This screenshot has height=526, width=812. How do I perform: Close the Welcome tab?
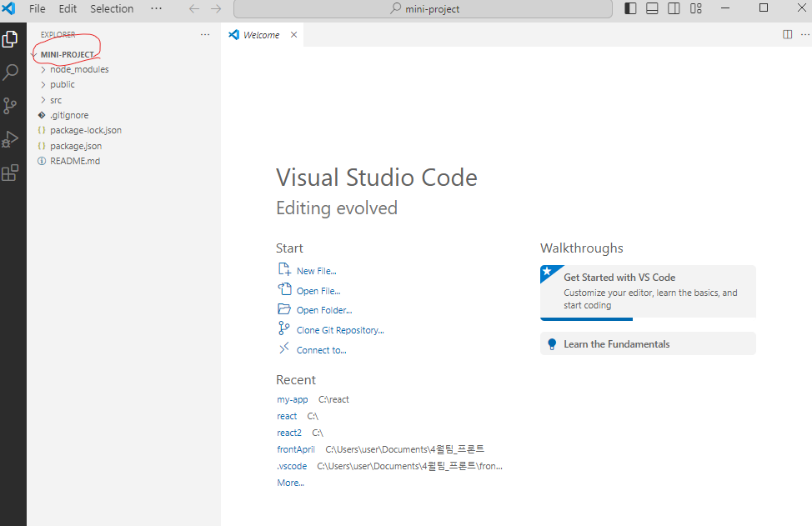pyautogui.click(x=293, y=35)
